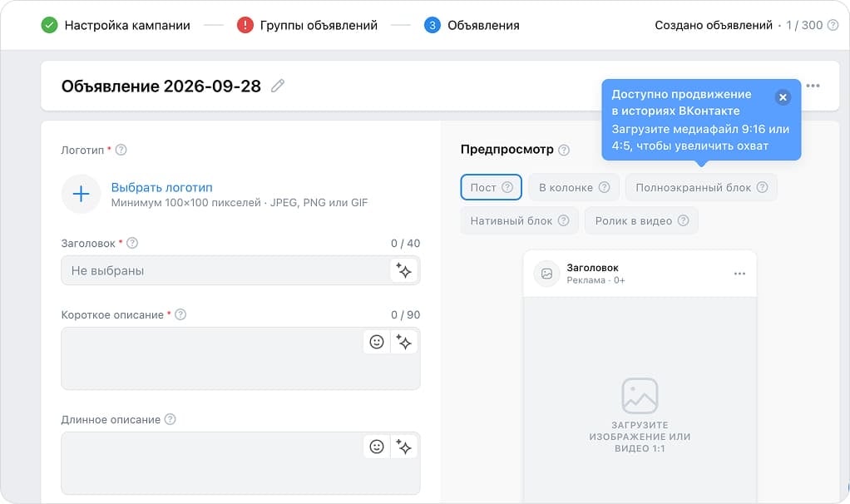Select the Объявления step label

point(483,25)
